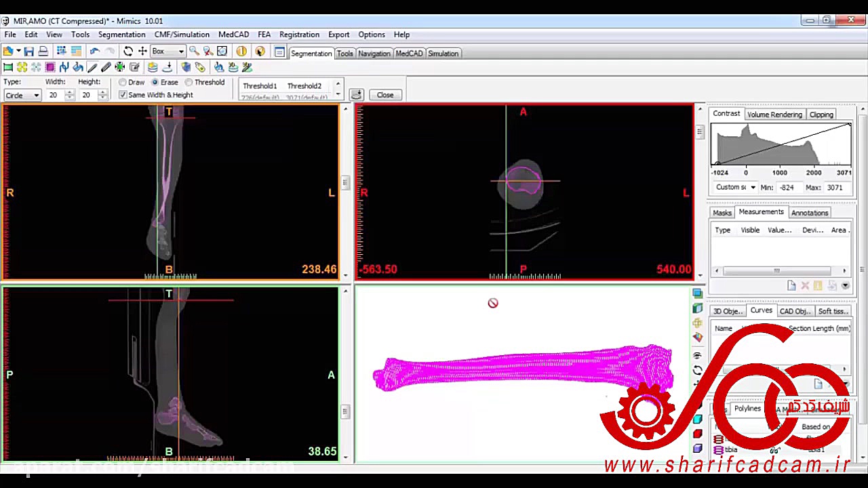Select the purple Morphology Operations icon

50,67
